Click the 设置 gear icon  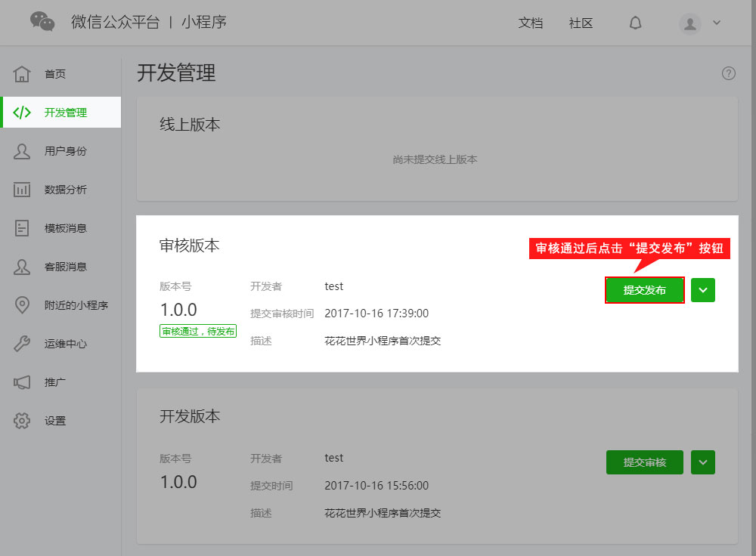pyautogui.click(x=22, y=421)
